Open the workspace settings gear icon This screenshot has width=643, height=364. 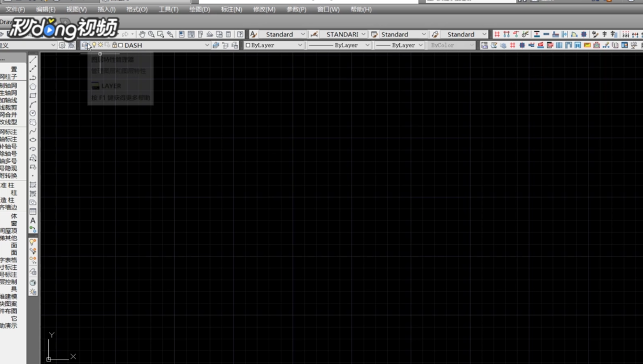[x=62, y=45]
